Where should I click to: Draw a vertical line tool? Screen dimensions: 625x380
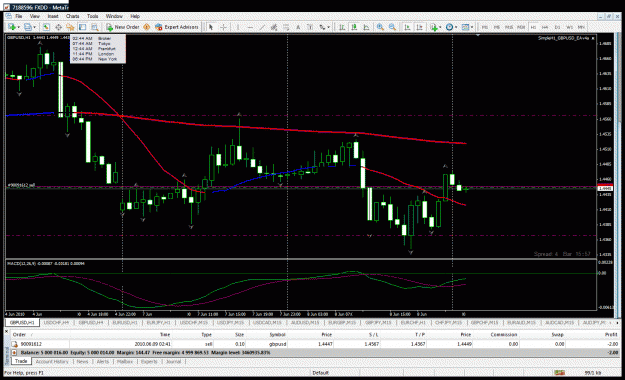pos(238,27)
